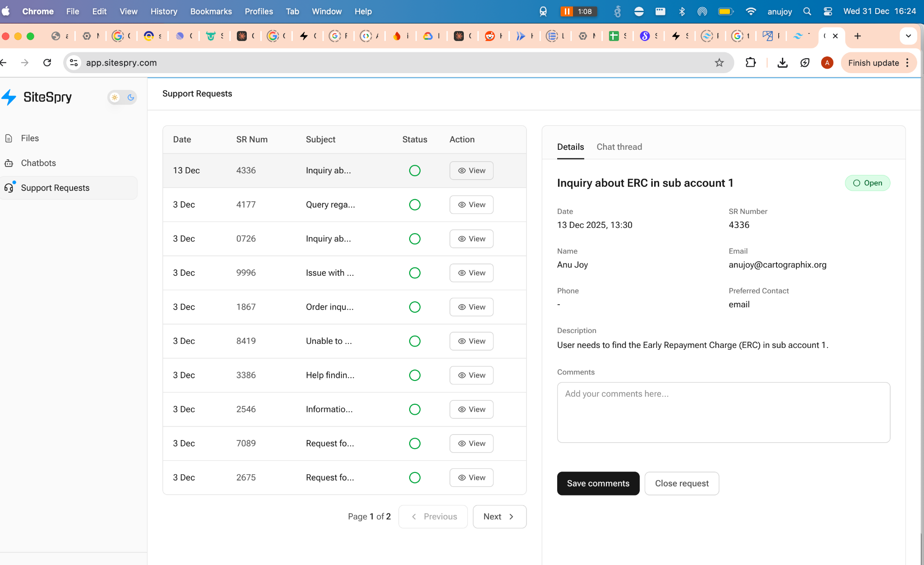
Task: Reload the page
Action: pyautogui.click(x=47, y=63)
